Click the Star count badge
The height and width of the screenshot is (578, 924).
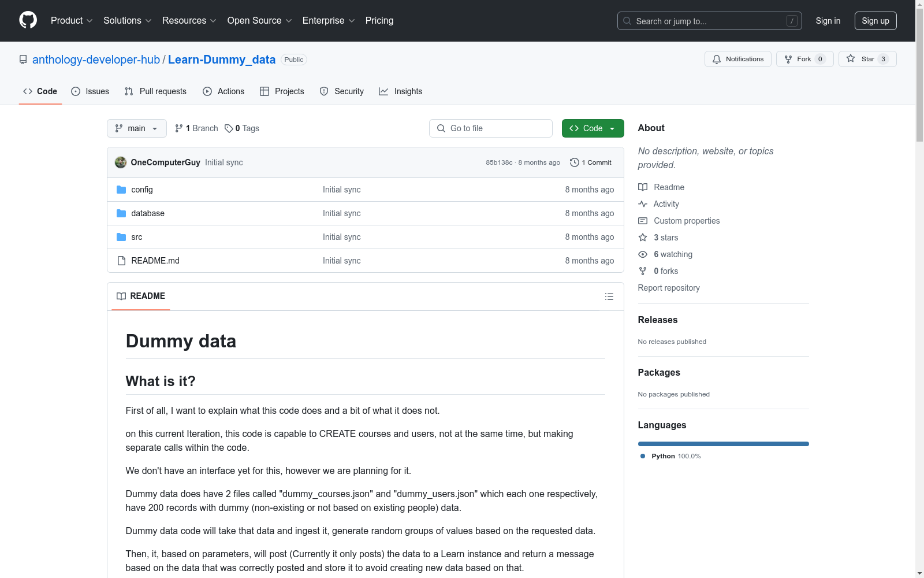[x=883, y=59]
